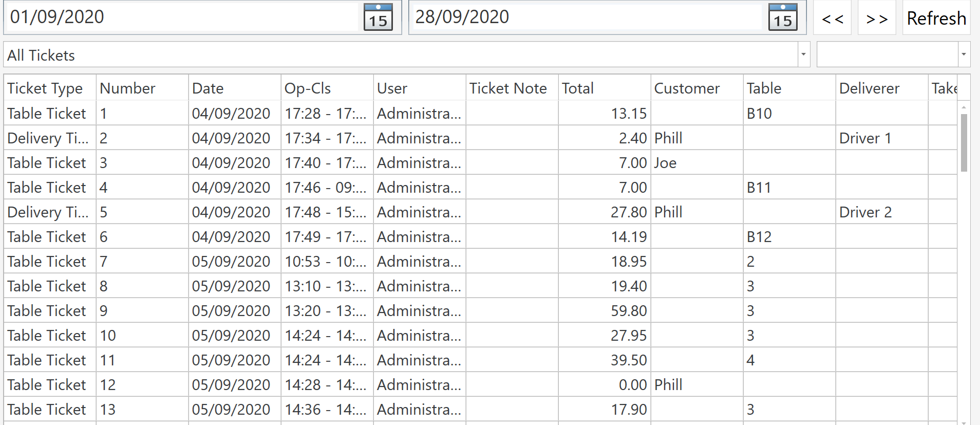Click ">>" to advance to the next period
Screen dimensions: 980x425
click(876, 17)
